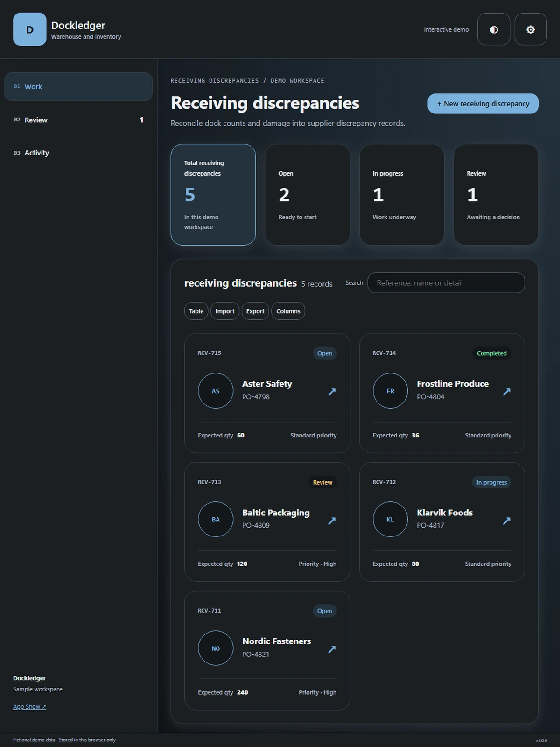Click the PO-4817 order number

tap(430, 525)
